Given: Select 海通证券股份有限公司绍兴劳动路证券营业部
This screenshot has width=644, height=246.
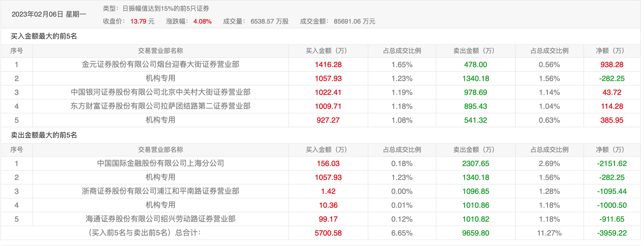Looking at the screenshot, I should (x=160, y=219).
